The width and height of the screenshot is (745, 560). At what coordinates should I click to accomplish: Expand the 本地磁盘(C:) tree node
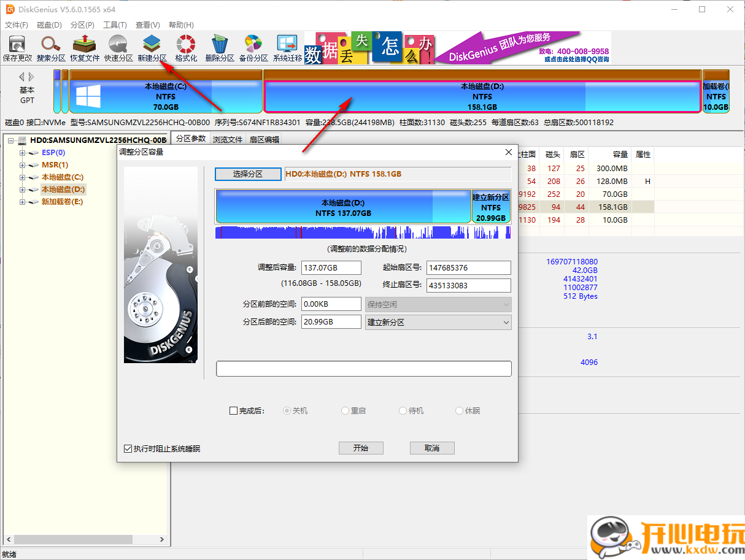point(21,177)
